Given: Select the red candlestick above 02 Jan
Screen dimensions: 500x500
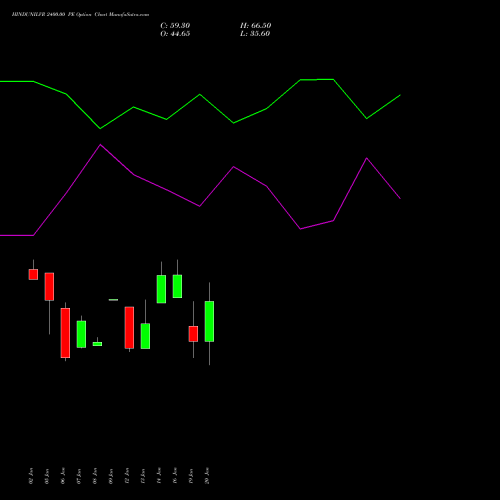Looking at the screenshot, I should coord(33,274).
